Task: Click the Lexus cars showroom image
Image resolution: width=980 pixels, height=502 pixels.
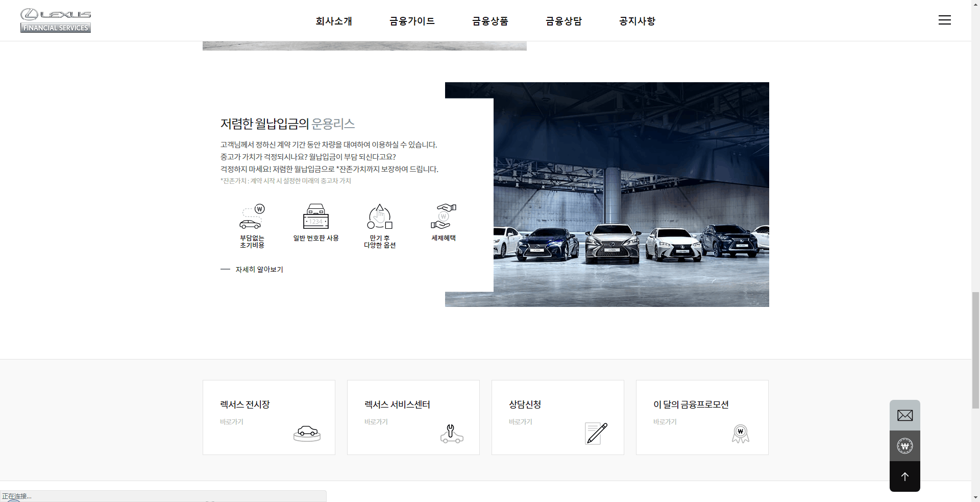Action: [x=631, y=195]
